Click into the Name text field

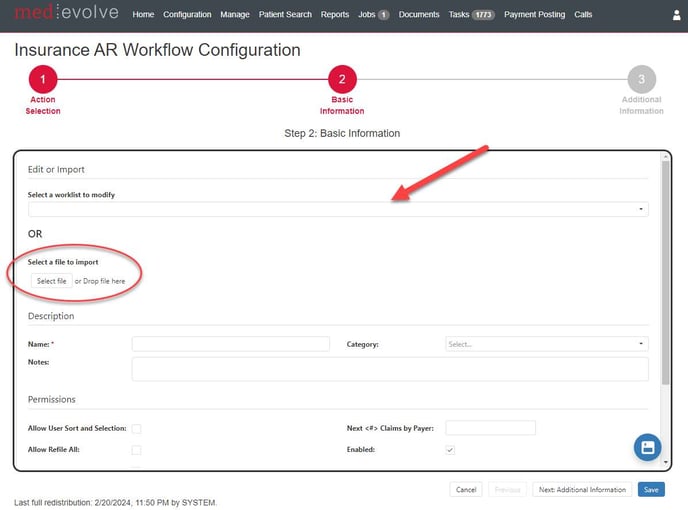[x=231, y=344]
